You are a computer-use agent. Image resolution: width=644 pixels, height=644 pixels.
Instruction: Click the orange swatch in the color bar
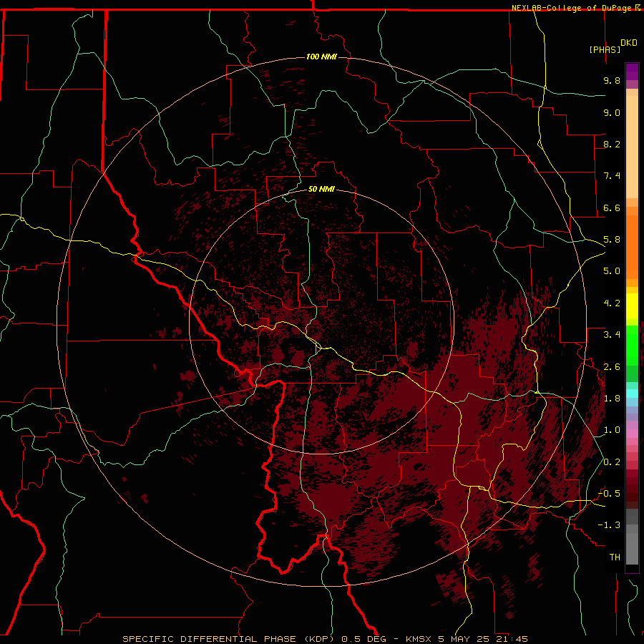[x=632, y=246]
